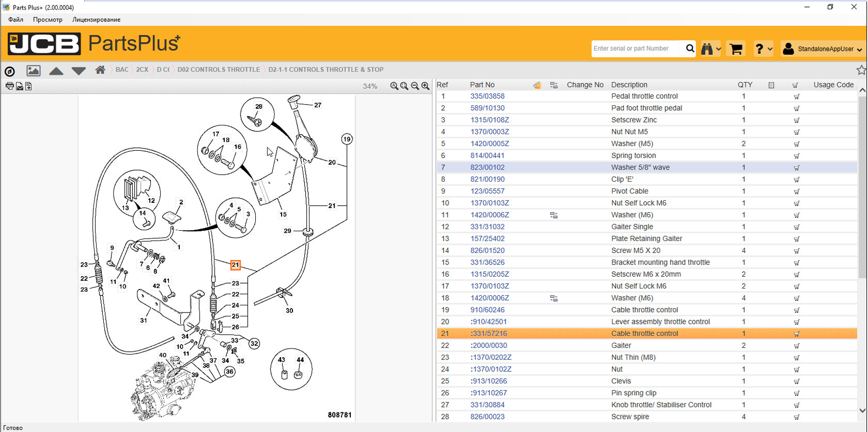
Task: Click the zoom out magnifier icon
Action: point(415,86)
